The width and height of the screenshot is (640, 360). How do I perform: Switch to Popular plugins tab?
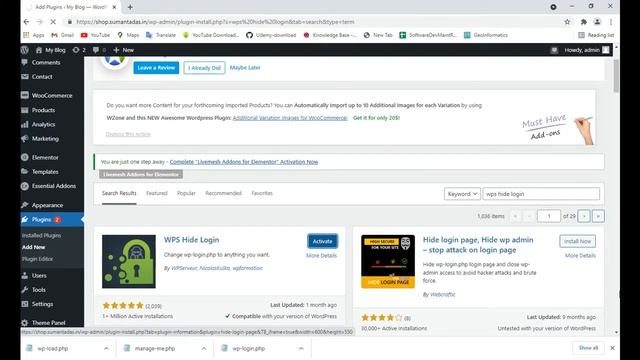(x=186, y=193)
